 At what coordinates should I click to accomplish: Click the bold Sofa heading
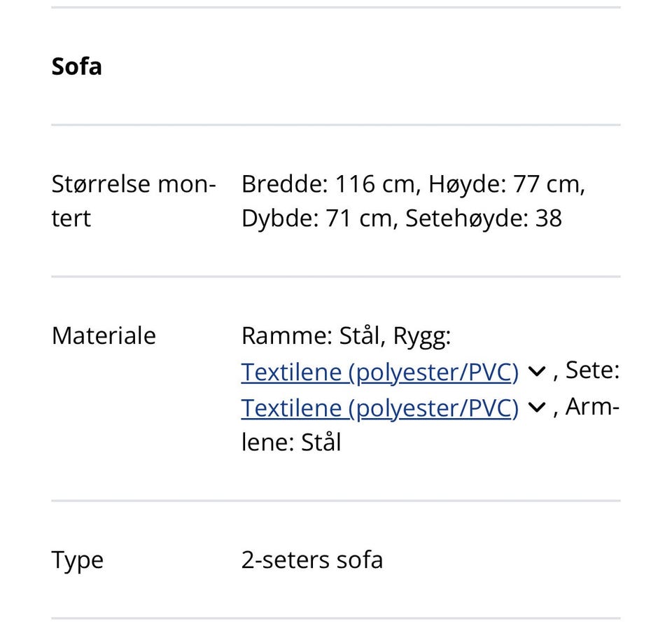[x=77, y=67]
